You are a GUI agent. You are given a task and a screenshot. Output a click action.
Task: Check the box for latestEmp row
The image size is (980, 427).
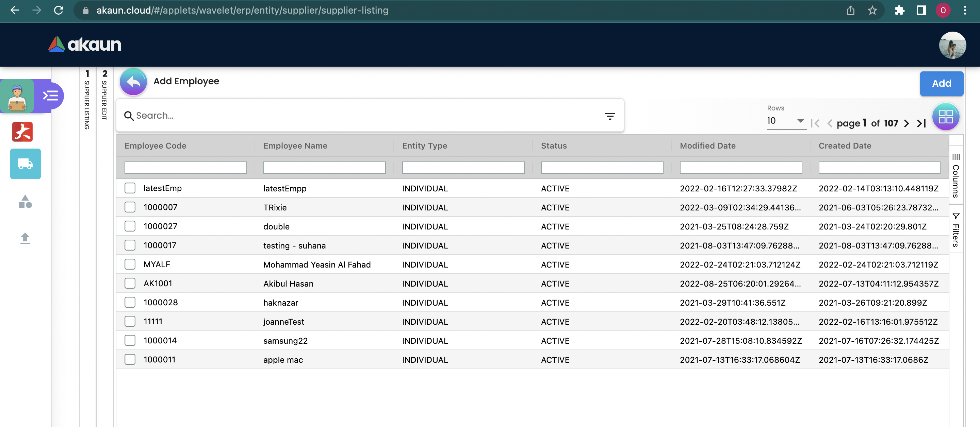pos(130,188)
